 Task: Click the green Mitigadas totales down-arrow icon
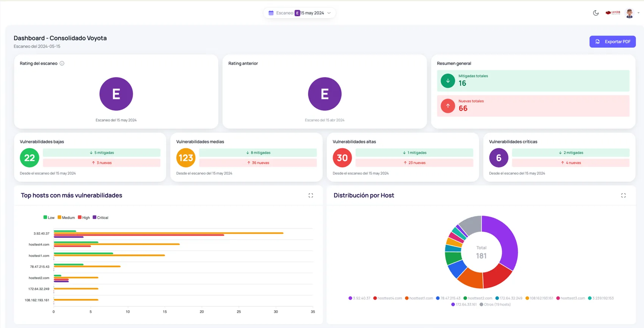[448, 81]
